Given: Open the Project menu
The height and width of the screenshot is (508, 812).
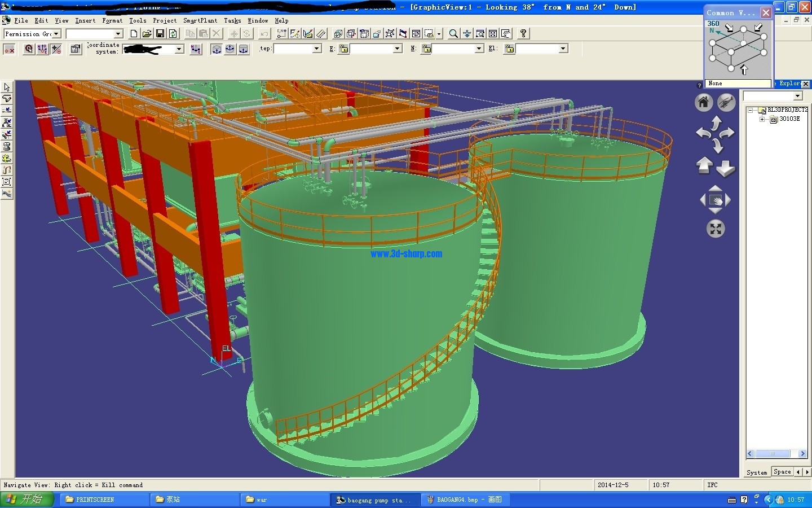Looking at the screenshot, I should [x=165, y=20].
